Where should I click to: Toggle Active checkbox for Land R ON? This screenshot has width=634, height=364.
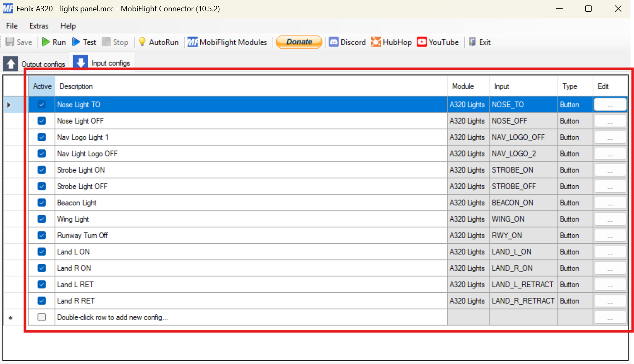click(x=42, y=268)
